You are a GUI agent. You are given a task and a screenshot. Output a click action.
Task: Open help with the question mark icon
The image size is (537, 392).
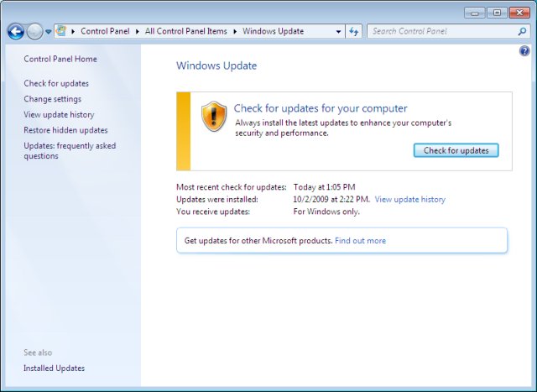pyautogui.click(x=524, y=51)
